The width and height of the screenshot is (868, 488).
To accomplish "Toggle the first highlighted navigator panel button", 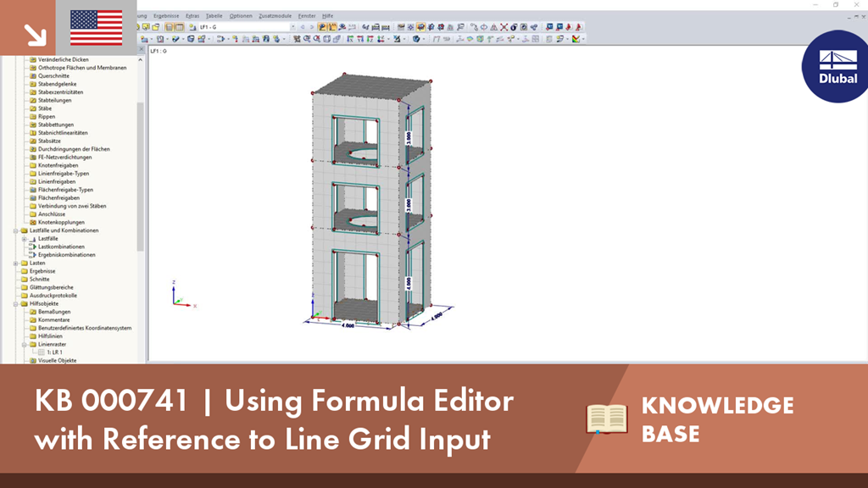I will coord(169,27).
